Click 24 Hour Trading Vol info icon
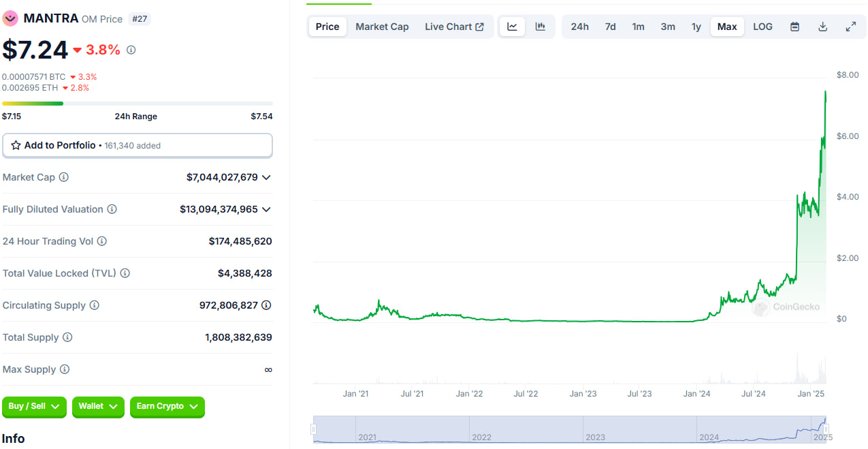The height and width of the screenshot is (449, 868). click(101, 241)
